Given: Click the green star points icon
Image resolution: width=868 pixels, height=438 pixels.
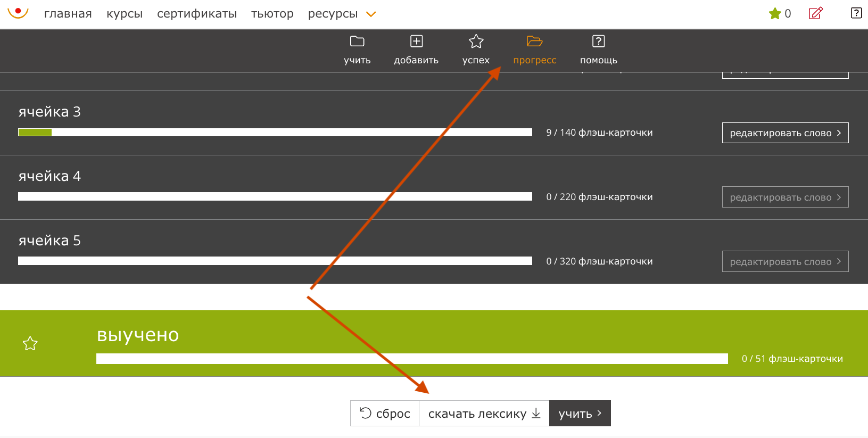Looking at the screenshot, I should [x=775, y=13].
